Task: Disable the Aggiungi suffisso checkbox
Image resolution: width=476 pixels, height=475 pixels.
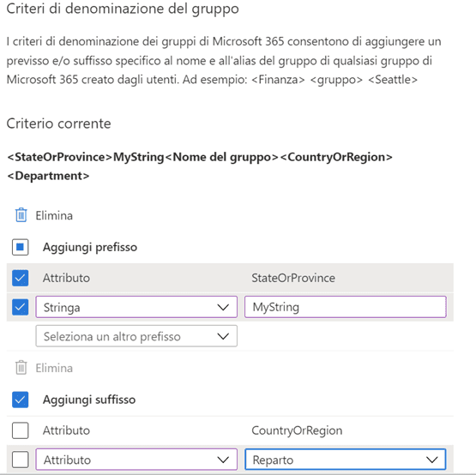Action: pyautogui.click(x=21, y=400)
